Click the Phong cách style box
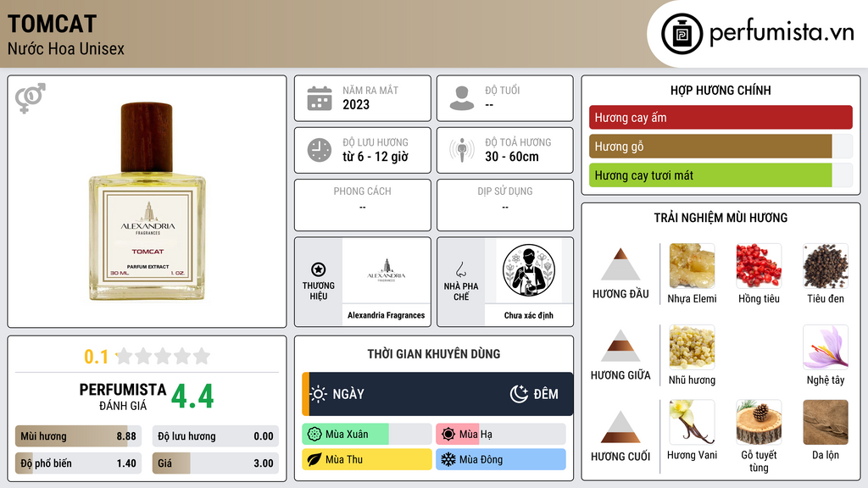Screen dimensions: 868x488 363,205
